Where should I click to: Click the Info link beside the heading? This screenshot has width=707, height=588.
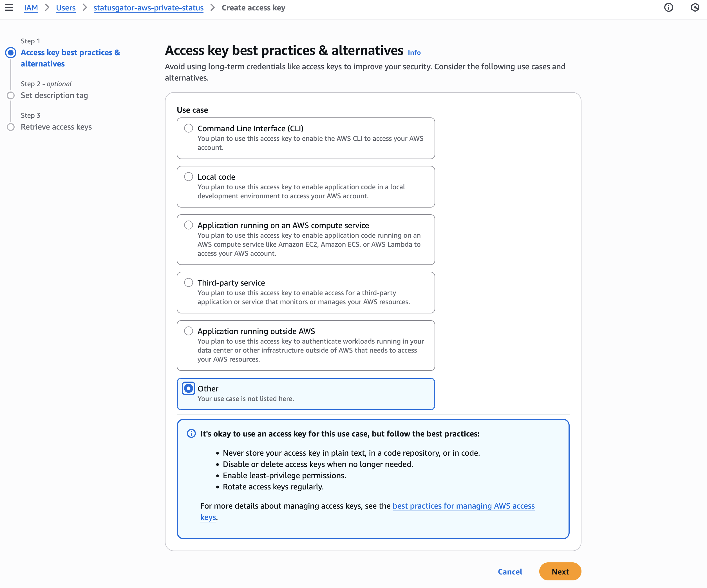[x=414, y=53]
